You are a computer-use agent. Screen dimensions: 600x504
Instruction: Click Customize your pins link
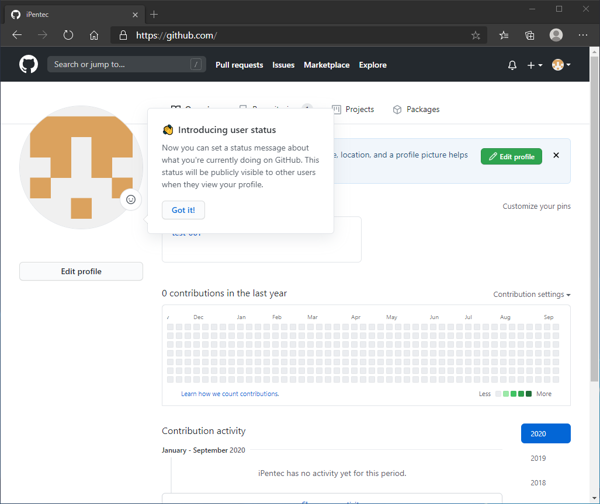pyautogui.click(x=536, y=206)
